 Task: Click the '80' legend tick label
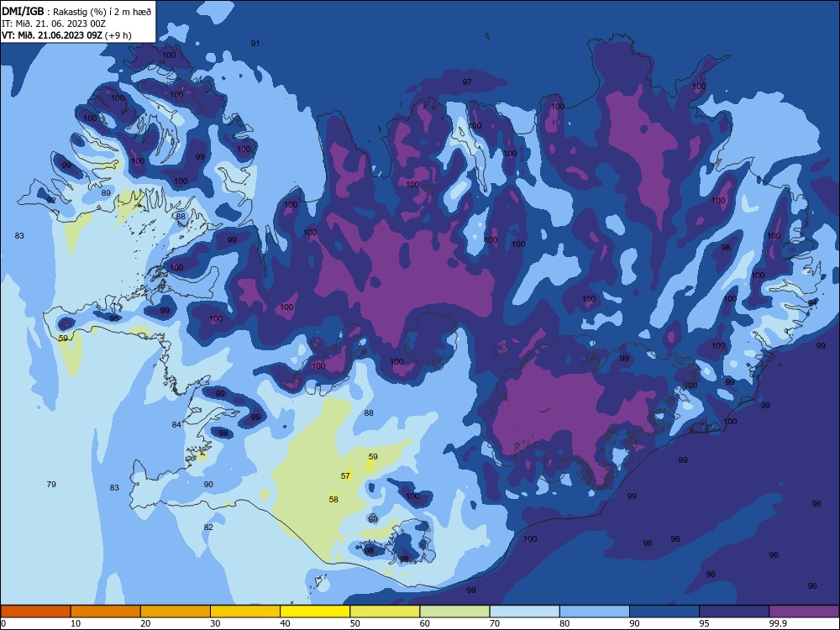pos(564,623)
